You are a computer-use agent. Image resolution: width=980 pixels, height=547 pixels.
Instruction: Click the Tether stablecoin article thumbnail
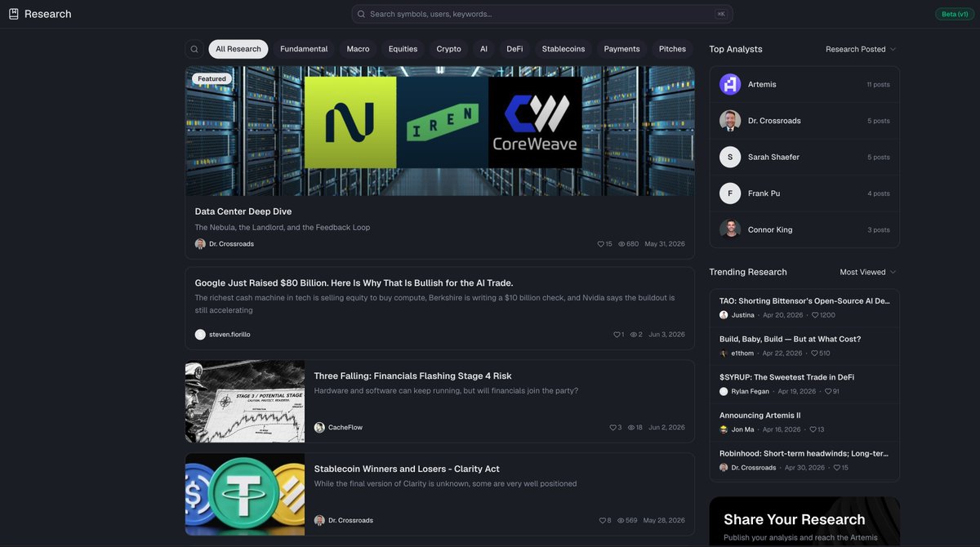(x=245, y=495)
